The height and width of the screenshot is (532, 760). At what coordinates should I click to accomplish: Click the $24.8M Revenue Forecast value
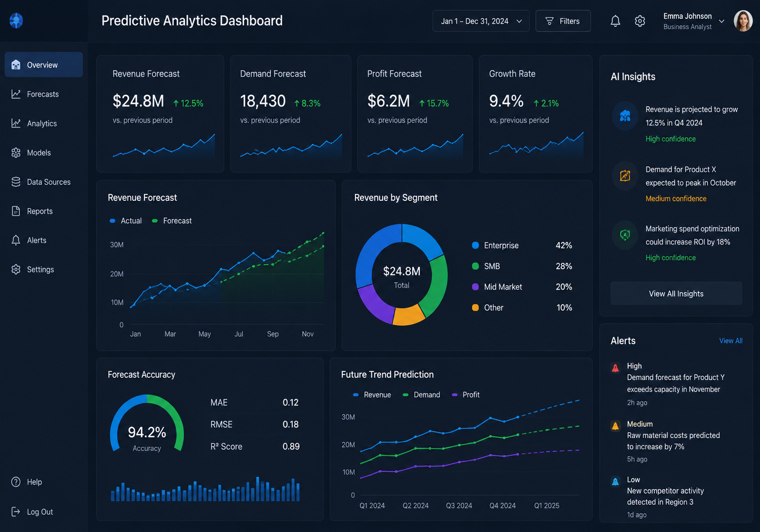(x=138, y=101)
